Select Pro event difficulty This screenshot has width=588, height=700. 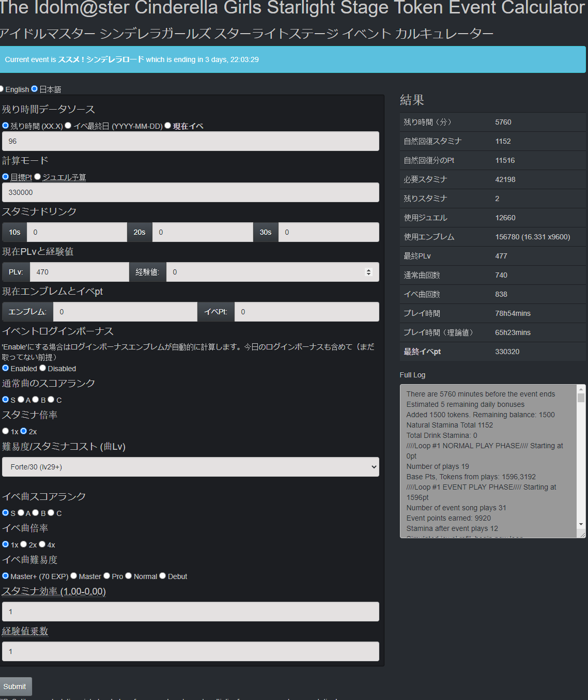coord(107,576)
